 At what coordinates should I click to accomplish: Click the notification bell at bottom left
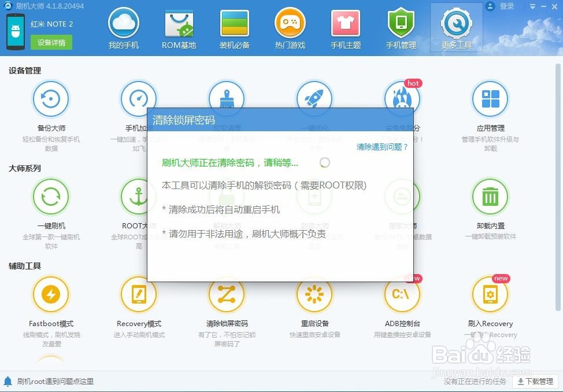coord(8,381)
